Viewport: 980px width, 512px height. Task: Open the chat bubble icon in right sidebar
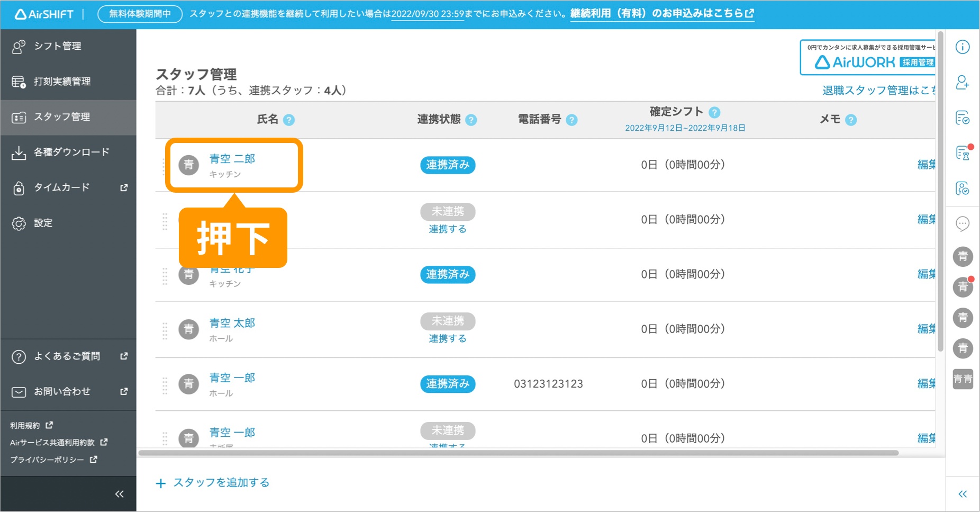point(963,224)
